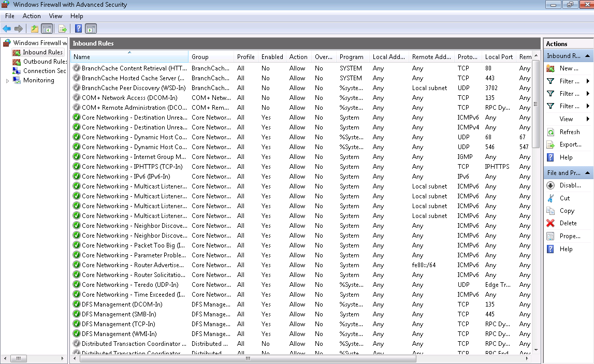Click the tree pane horizontal scrollbar thumb
Image resolution: width=594 pixels, height=364 pixels.
(18, 358)
